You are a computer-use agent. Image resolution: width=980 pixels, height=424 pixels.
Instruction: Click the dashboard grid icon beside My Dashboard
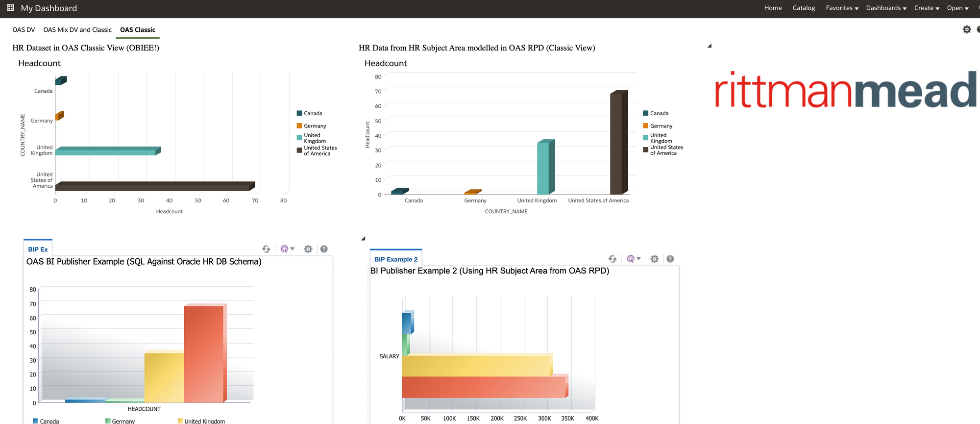point(10,8)
